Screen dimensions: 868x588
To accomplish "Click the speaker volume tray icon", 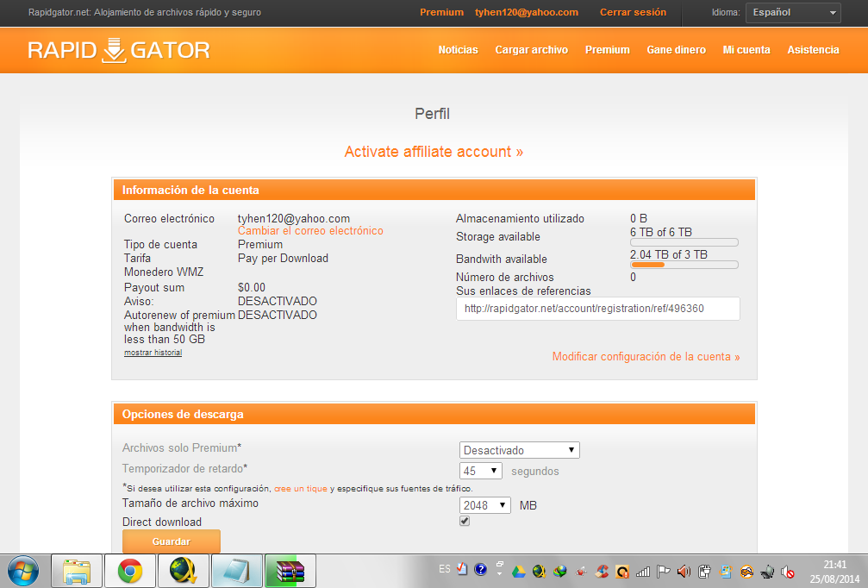I will 684,571.
